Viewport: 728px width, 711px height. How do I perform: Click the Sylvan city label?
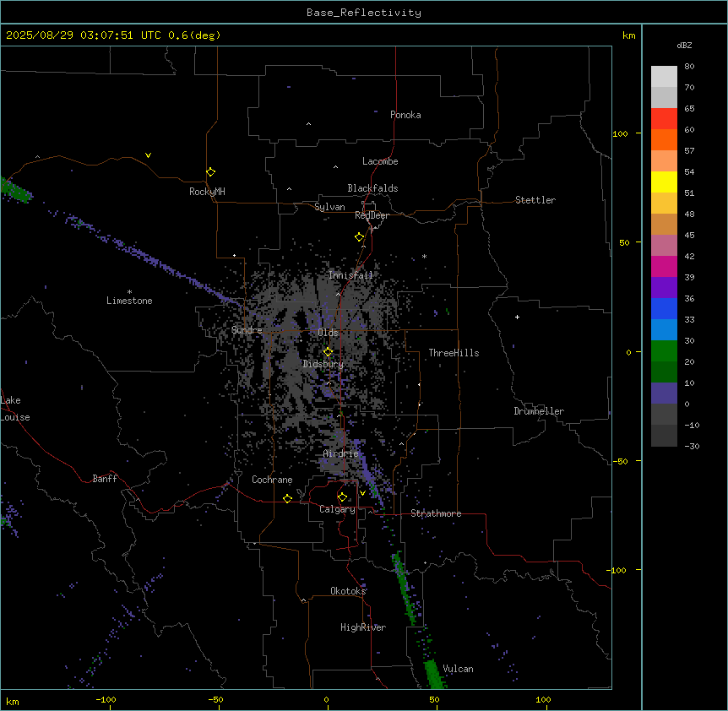click(x=329, y=207)
